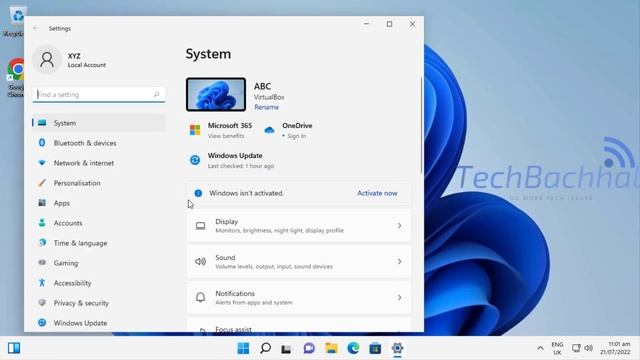Click the info icon beside Windows isn't activated
The image size is (640, 360).
pyautogui.click(x=198, y=193)
